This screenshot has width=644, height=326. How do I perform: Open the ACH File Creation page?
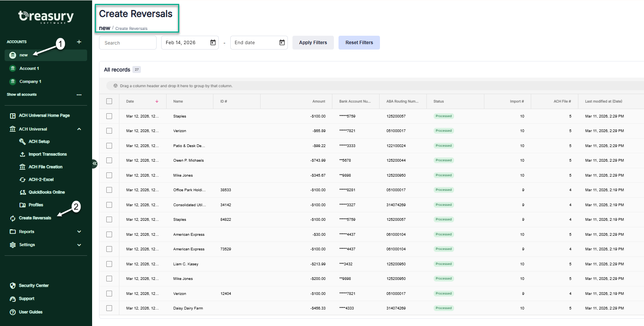(45, 167)
